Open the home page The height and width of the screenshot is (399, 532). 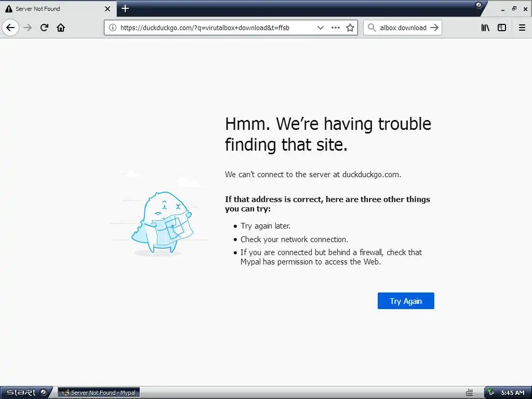[61, 28]
